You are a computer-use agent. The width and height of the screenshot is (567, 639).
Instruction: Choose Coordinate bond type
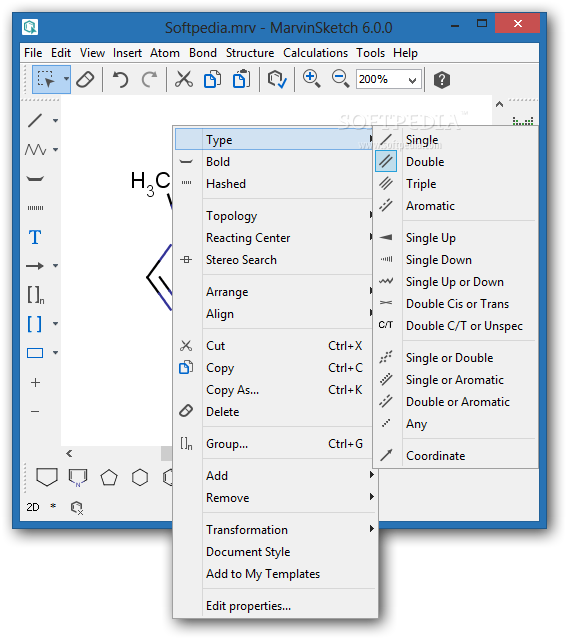pos(456,456)
